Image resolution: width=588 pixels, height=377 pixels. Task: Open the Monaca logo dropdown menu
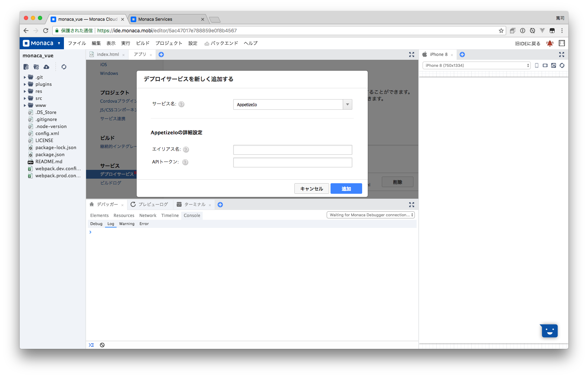[42, 43]
